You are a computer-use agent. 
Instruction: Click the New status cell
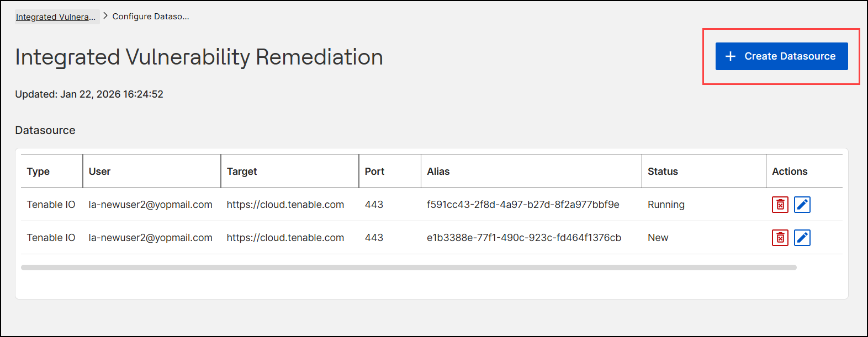click(x=658, y=238)
